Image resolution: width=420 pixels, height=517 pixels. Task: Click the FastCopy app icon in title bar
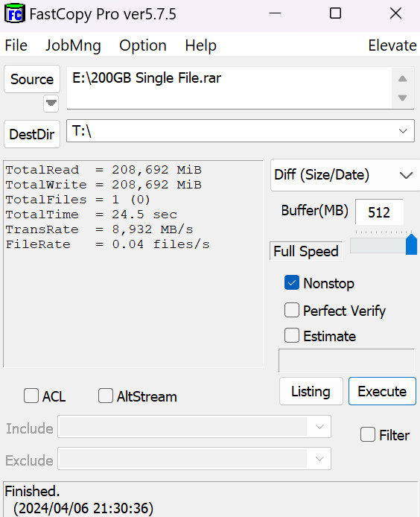(x=15, y=14)
